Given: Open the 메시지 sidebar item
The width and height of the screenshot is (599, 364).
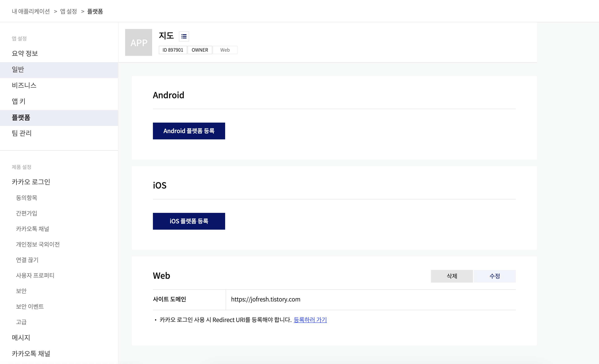Looking at the screenshot, I should 21,338.
